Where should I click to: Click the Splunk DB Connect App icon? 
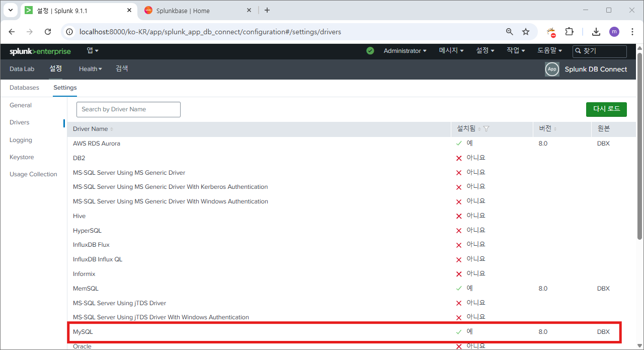coord(552,69)
